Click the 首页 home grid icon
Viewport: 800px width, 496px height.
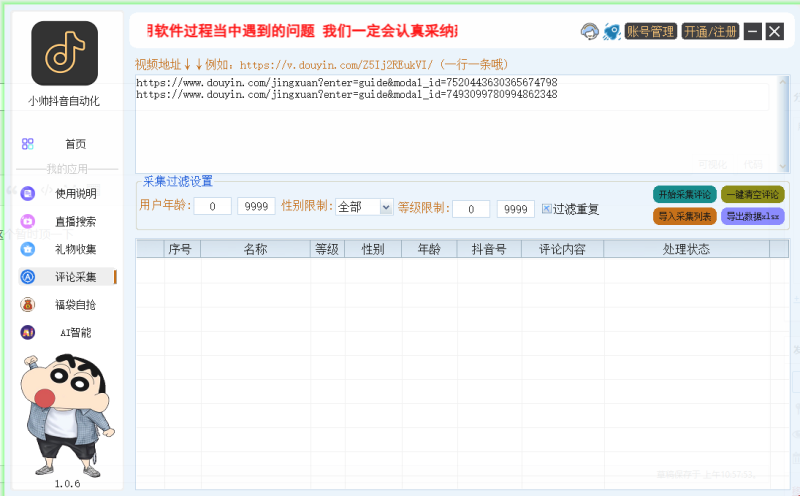click(x=28, y=144)
